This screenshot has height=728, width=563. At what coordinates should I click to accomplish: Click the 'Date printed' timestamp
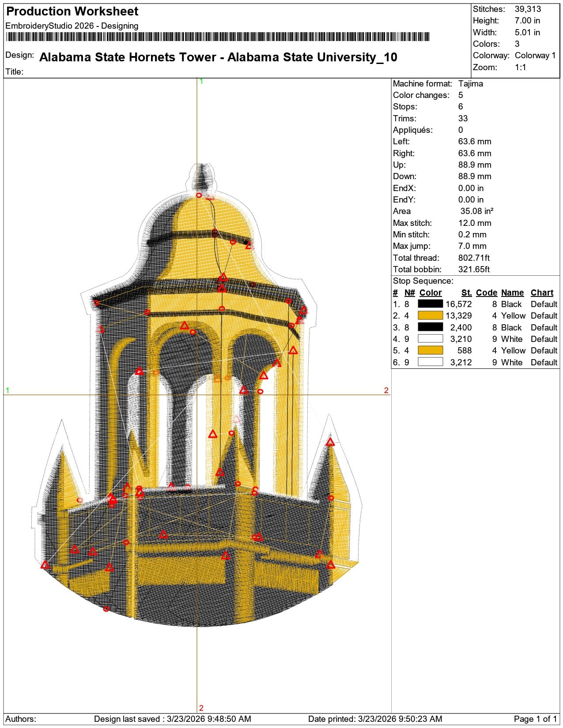click(x=375, y=719)
